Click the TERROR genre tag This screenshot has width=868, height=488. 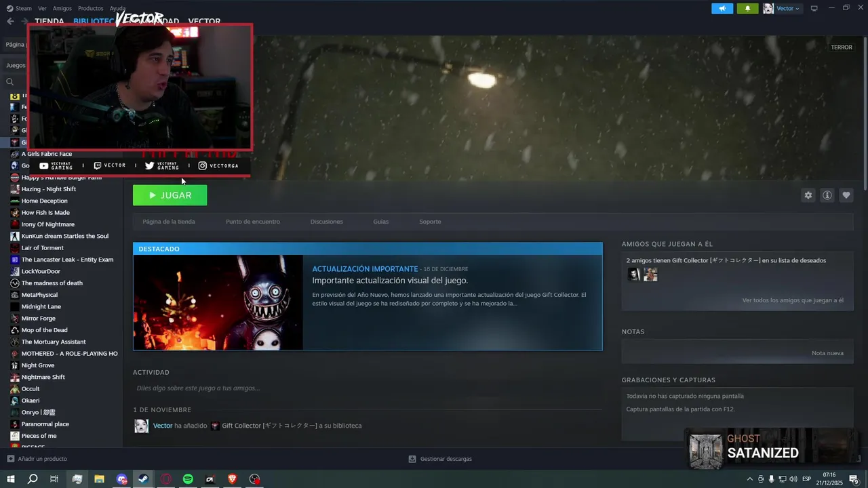(x=842, y=47)
